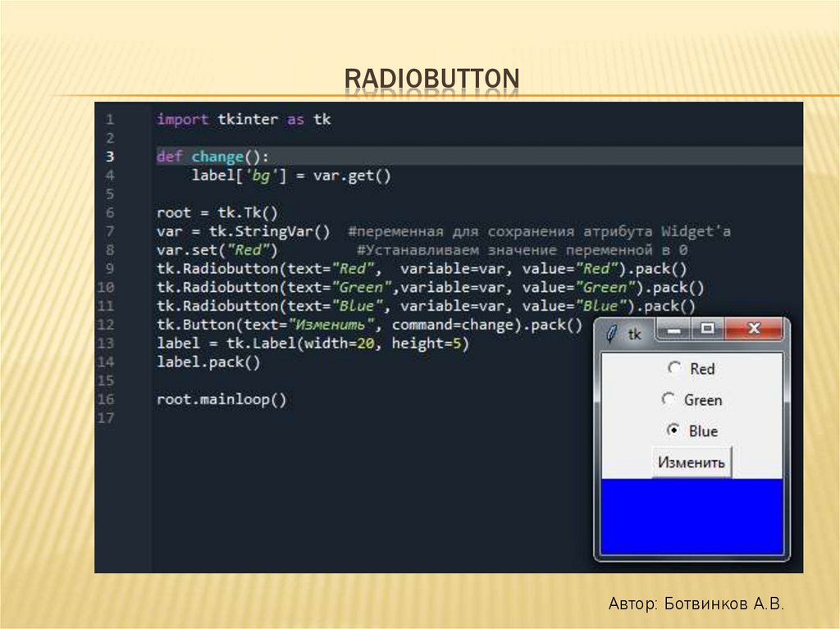The height and width of the screenshot is (629, 840).
Task: Click the 'import tkinter as tk' line
Action: point(244,119)
